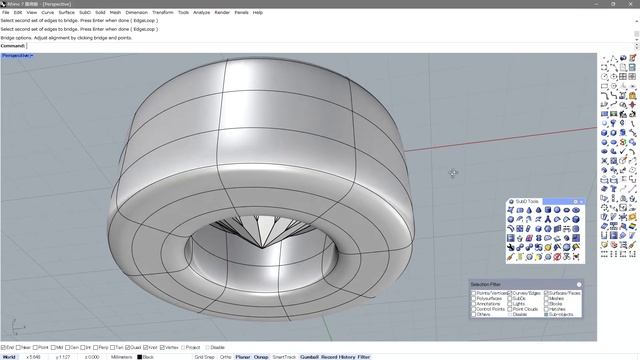Close the SubD Tools floating panel

pos(582,202)
